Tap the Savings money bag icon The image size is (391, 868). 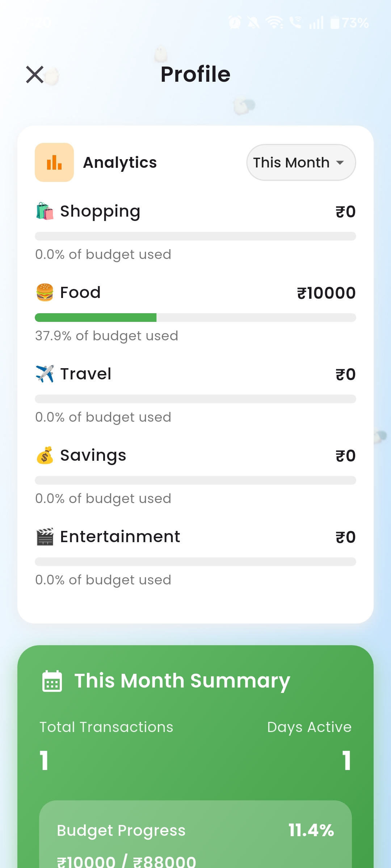coord(45,455)
